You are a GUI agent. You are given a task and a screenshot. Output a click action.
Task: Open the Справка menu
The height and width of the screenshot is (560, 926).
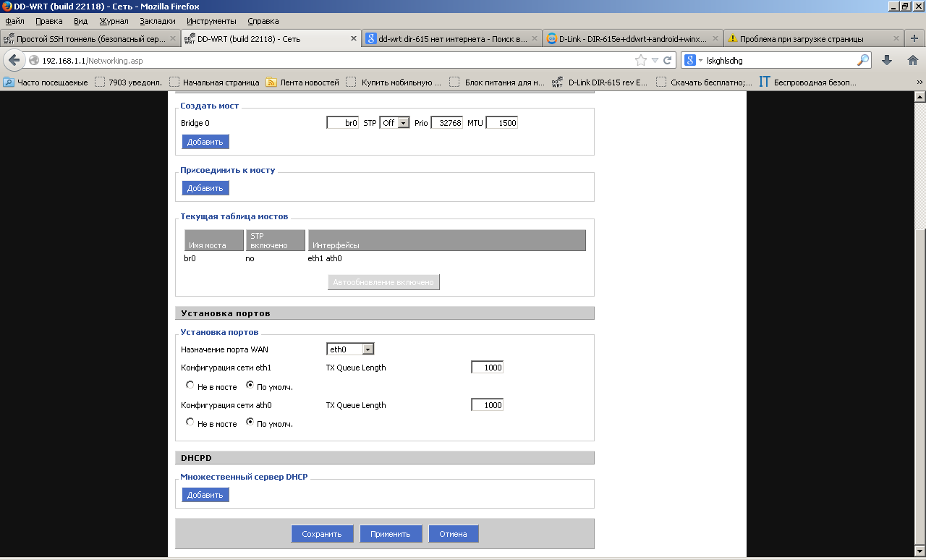point(263,21)
